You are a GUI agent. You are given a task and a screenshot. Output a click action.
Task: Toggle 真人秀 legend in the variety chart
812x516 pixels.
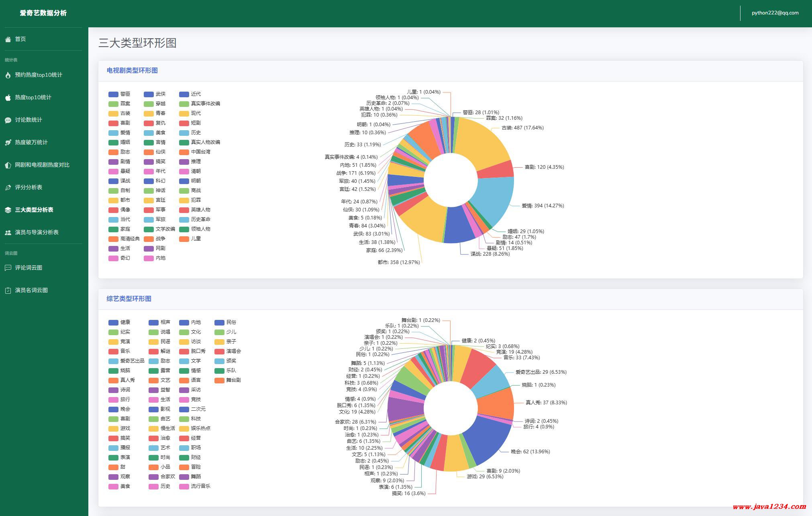tap(127, 380)
